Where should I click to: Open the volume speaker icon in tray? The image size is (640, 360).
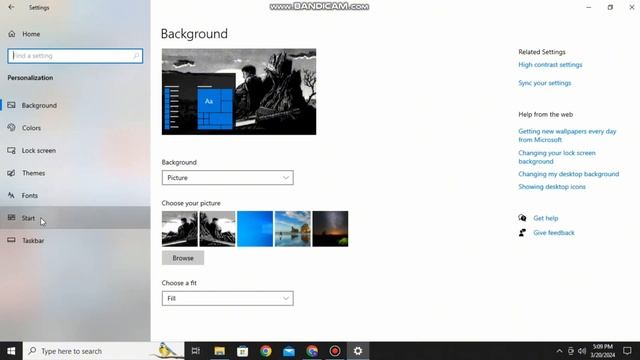pos(582,351)
